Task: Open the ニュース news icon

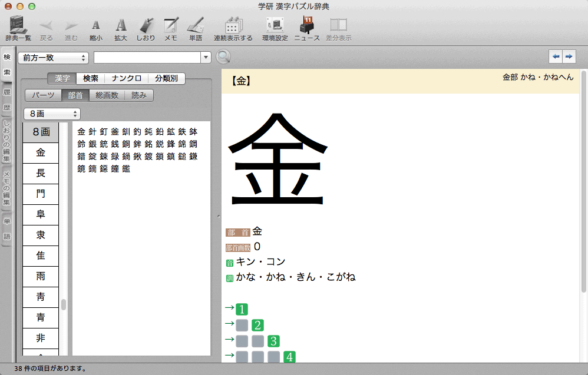Action: (x=306, y=28)
